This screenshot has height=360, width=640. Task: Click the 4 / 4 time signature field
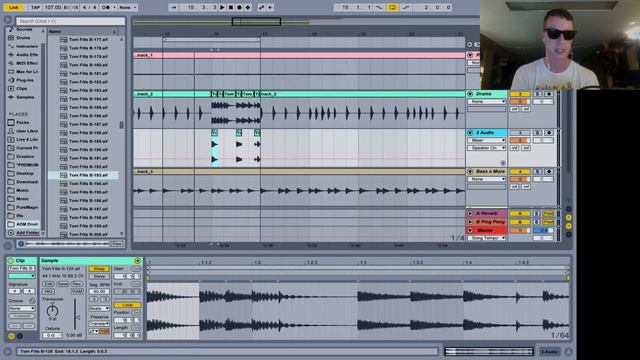[89, 7]
